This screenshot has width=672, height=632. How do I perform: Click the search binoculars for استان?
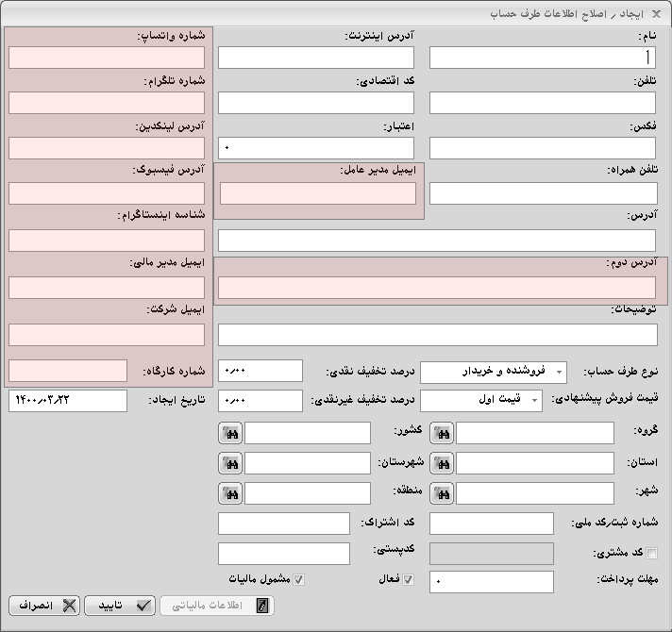[x=442, y=463]
